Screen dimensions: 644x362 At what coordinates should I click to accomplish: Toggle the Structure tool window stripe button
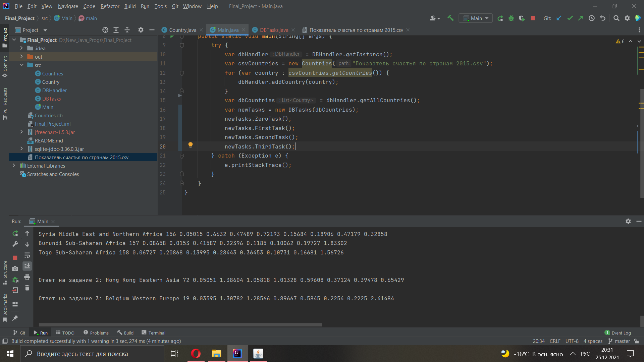(x=5, y=273)
